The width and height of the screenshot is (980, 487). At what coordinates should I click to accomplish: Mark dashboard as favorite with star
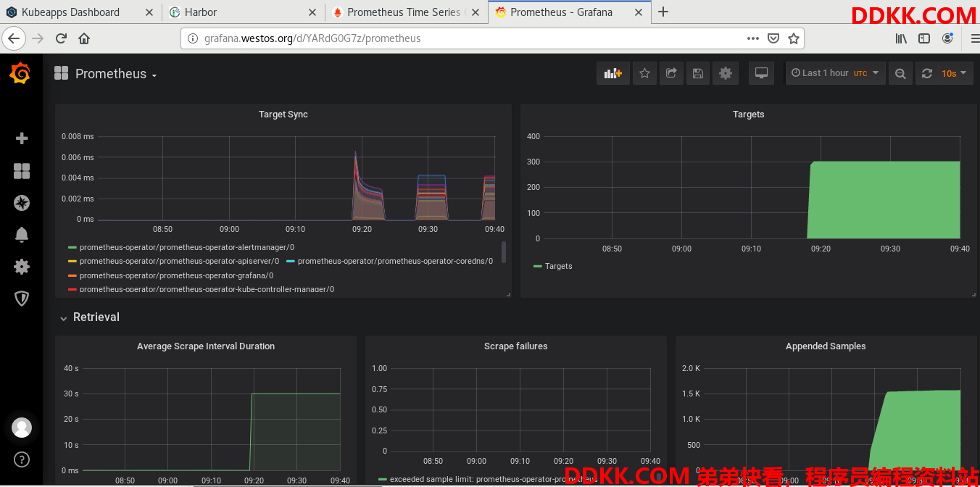pos(644,73)
